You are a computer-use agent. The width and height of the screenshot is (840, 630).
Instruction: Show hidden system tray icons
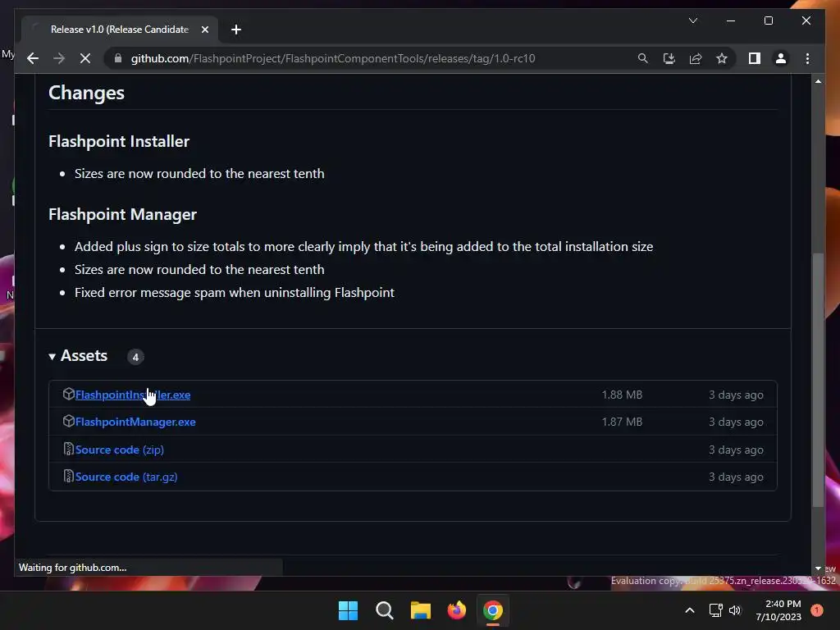click(x=690, y=610)
